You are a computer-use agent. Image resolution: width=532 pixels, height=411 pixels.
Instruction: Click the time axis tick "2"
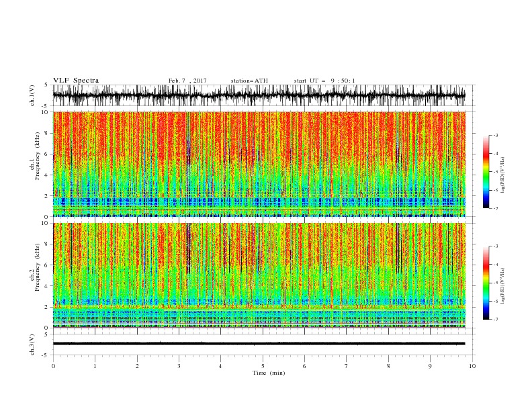[x=137, y=366]
